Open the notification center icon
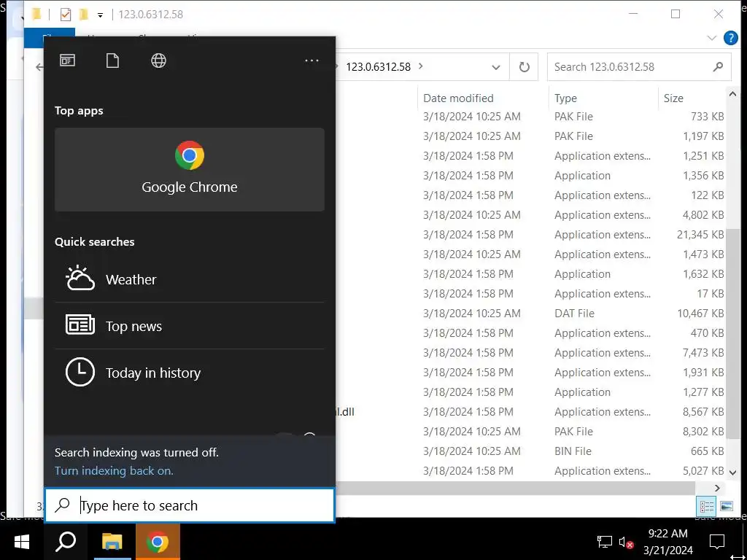This screenshot has width=747, height=560. (716, 542)
